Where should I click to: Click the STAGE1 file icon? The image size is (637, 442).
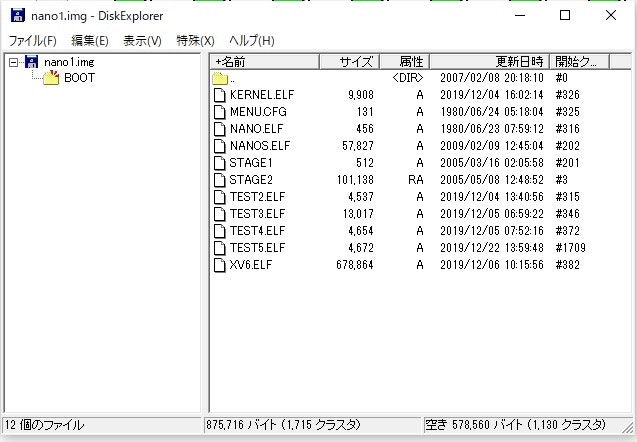pos(219,163)
